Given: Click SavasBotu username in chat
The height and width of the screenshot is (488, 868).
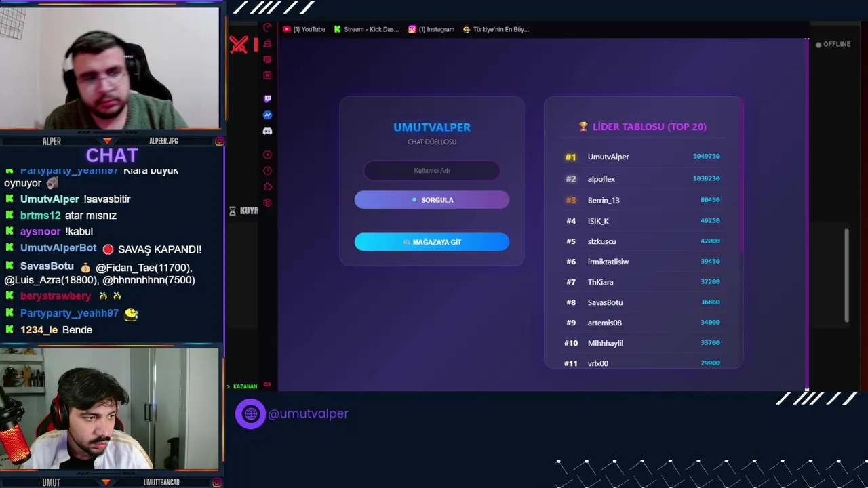Looking at the screenshot, I should click(47, 266).
